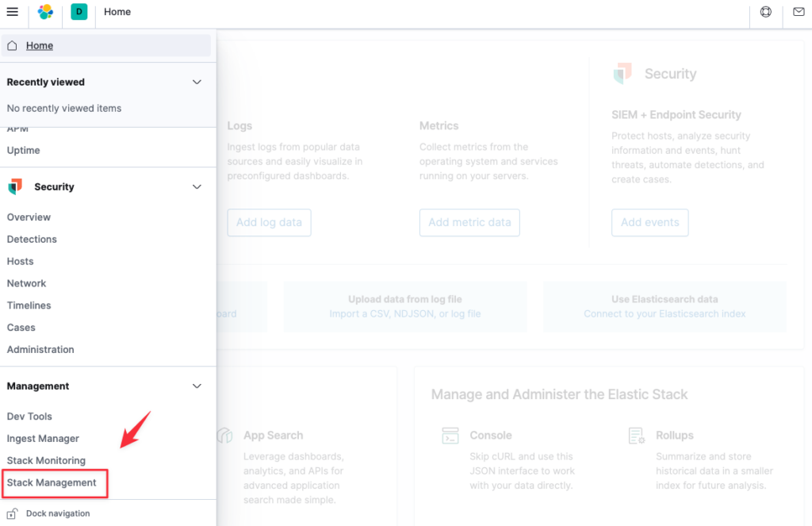Click the Home breadcrumb in header
This screenshot has width=812, height=526.
[117, 11]
